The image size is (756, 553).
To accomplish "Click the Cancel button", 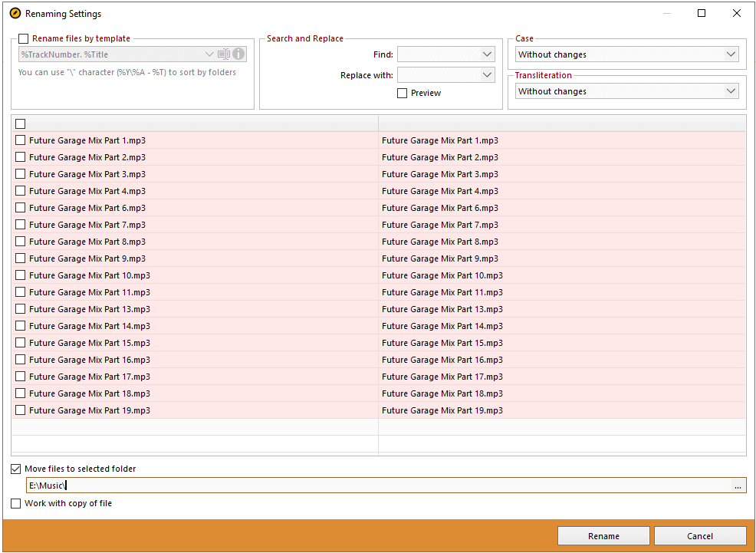I will tap(700, 535).
